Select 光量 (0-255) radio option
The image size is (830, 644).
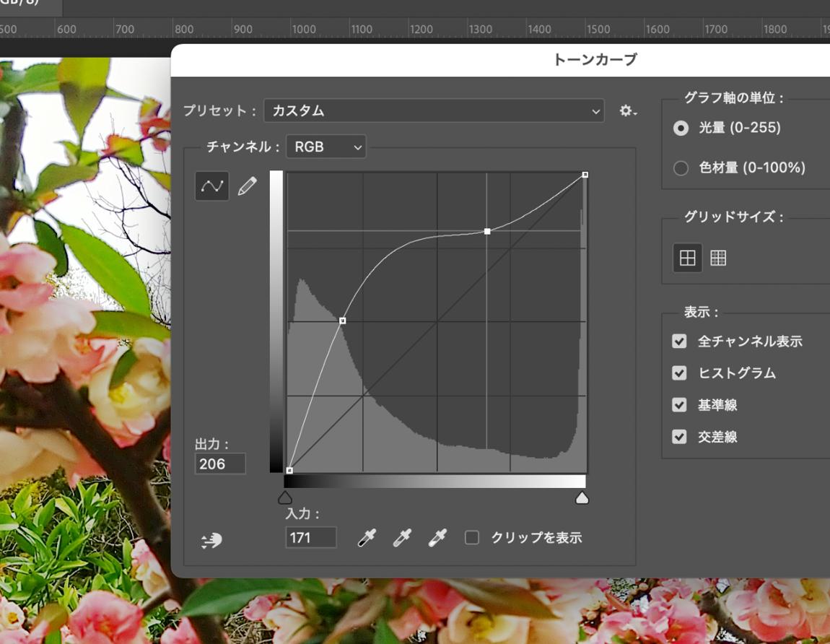[x=681, y=129]
